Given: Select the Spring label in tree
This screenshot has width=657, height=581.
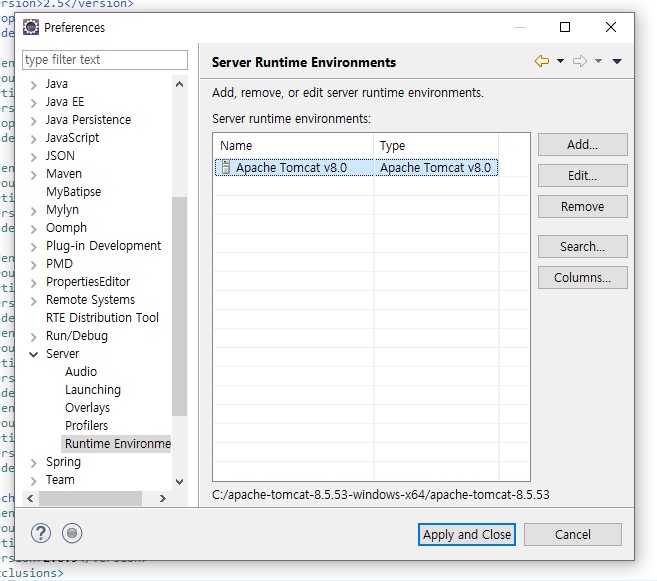Looking at the screenshot, I should 63,462.
